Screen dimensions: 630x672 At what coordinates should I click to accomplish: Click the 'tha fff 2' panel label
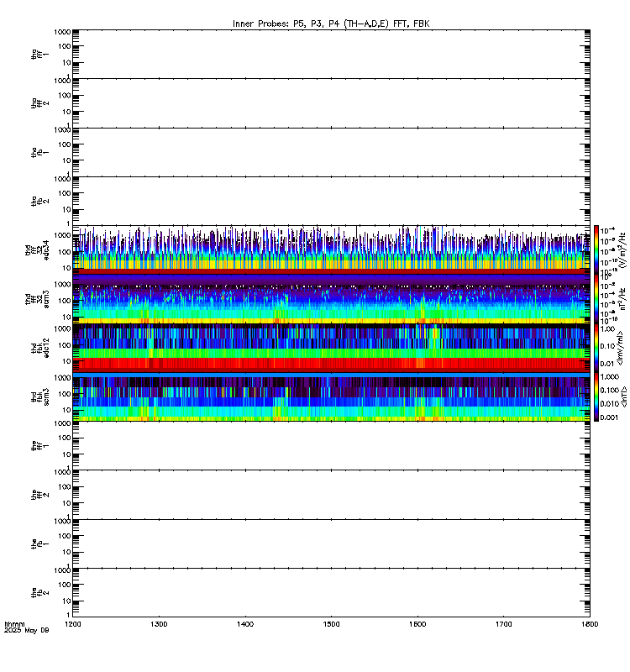[39, 103]
